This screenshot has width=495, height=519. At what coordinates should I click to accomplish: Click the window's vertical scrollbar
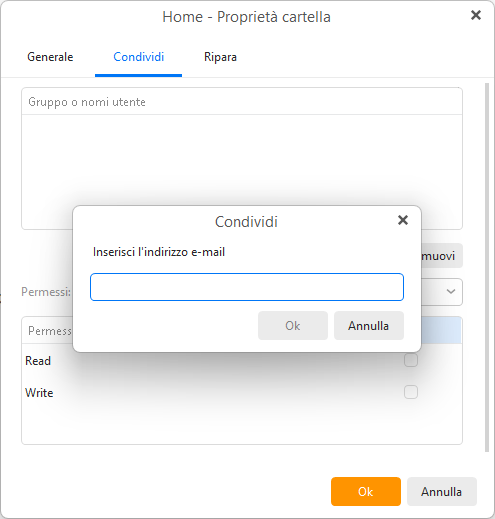pos(487,267)
